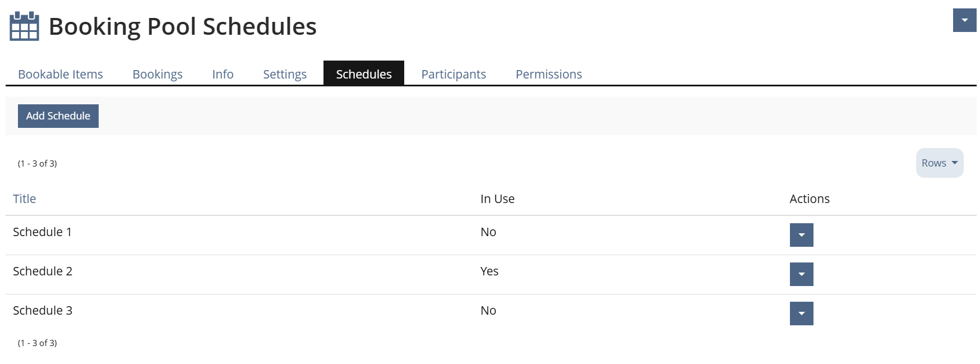Click the Schedule 1 row title
Image resolution: width=980 pixels, height=364 pixels.
[43, 232]
